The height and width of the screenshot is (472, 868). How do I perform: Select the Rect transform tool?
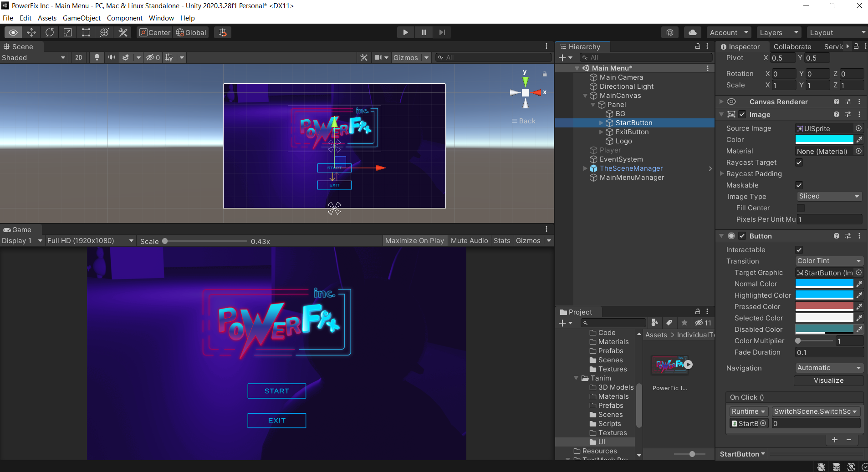(x=86, y=32)
